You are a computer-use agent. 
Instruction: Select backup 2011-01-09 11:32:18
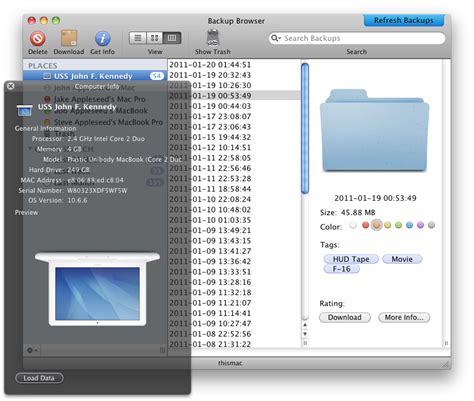(x=210, y=292)
